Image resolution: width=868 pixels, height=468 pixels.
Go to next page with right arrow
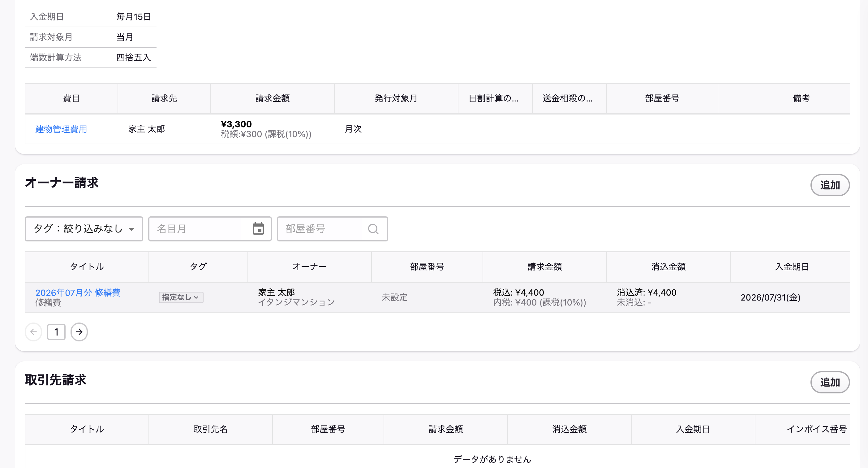coord(79,332)
